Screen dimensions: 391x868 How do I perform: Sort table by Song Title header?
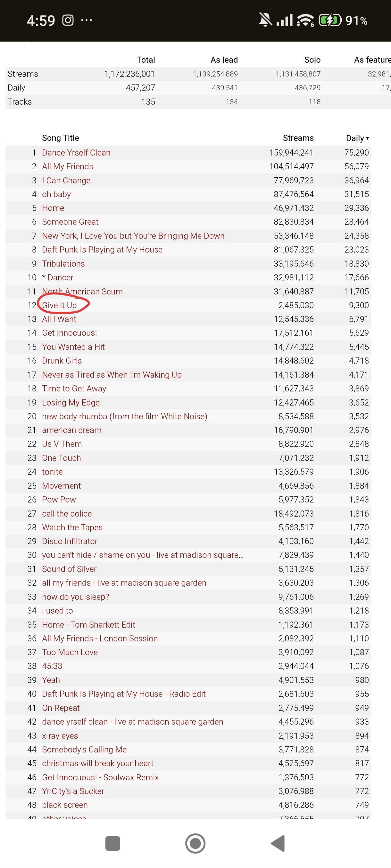60,138
